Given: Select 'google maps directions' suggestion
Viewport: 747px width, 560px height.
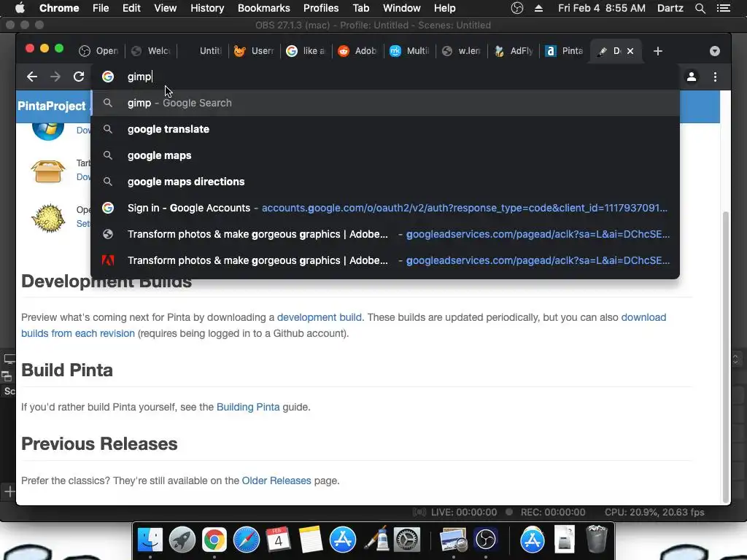Looking at the screenshot, I should (385, 182).
